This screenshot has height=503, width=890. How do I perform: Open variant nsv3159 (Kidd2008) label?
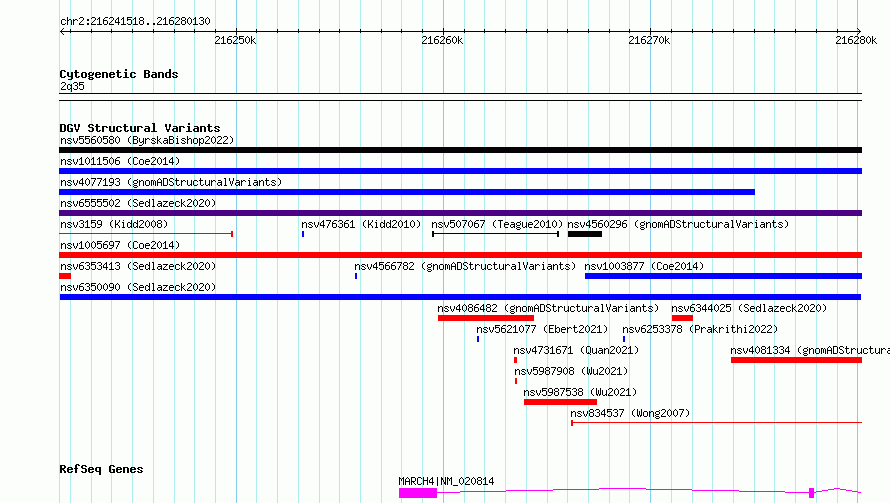(x=114, y=224)
